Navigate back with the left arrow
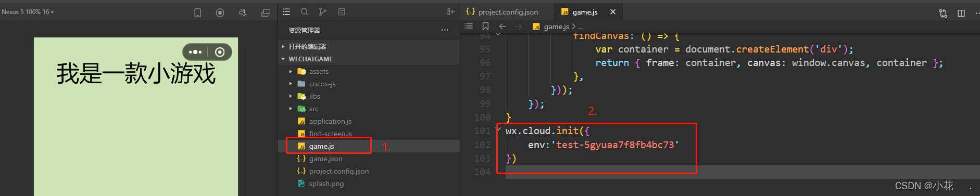Viewport: 980px width, 196px height. click(x=502, y=27)
